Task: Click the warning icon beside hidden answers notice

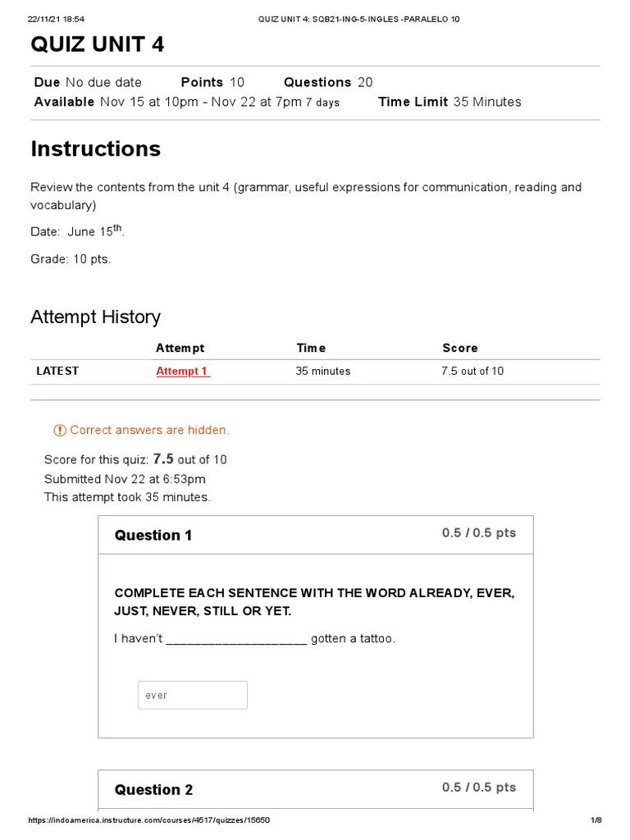Action: [x=60, y=431]
